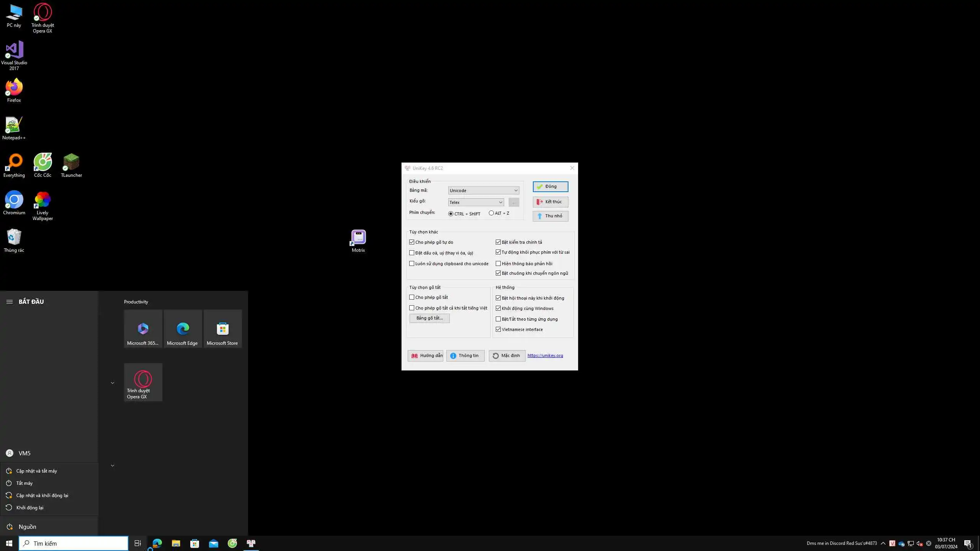Open the Cốc Cốc desktop icon
The height and width of the screenshot is (551, 980).
[42, 163]
